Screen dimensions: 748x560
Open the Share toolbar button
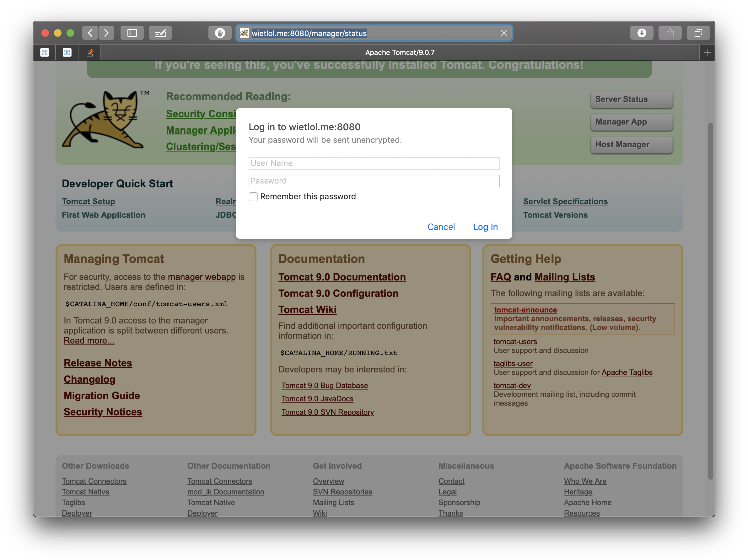tap(670, 33)
